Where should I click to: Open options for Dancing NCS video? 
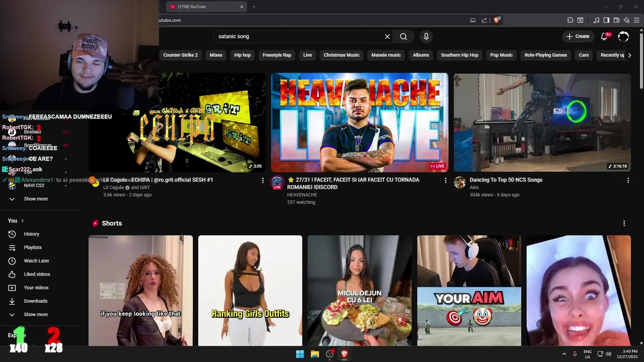click(628, 180)
